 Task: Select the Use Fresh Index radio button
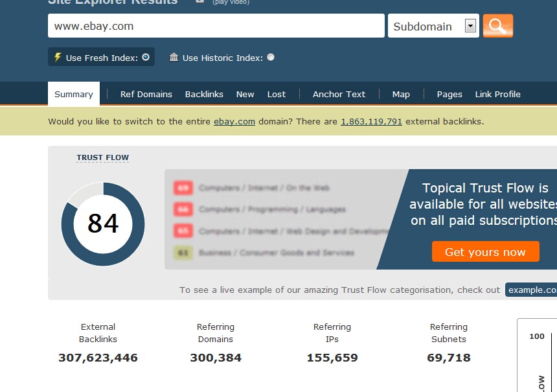click(146, 57)
